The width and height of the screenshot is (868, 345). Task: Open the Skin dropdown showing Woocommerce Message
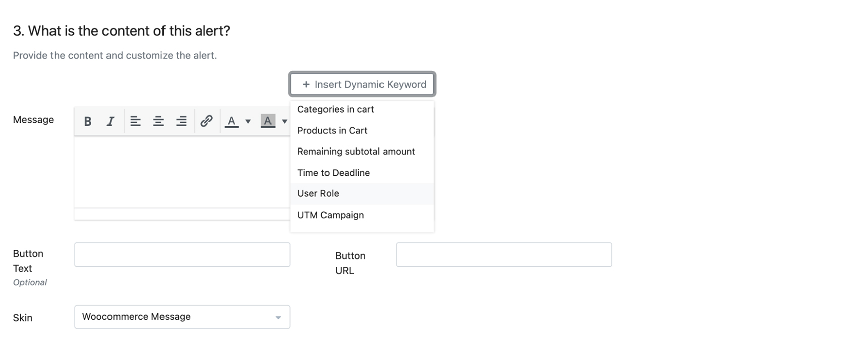[x=182, y=317]
